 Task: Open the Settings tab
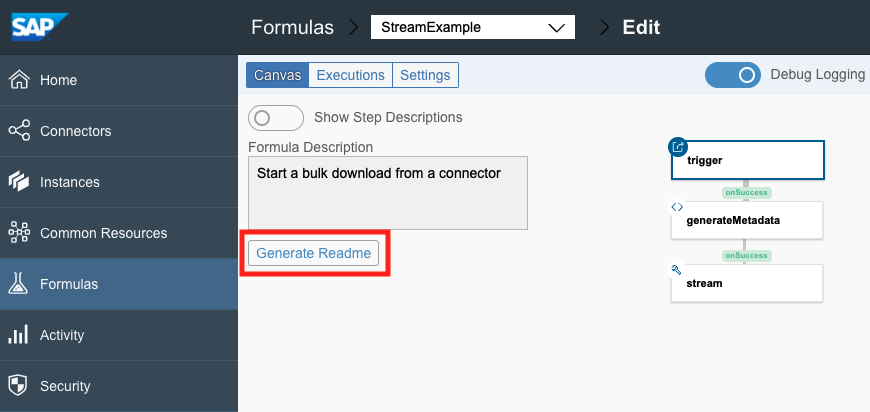pyautogui.click(x=425, y=75)
